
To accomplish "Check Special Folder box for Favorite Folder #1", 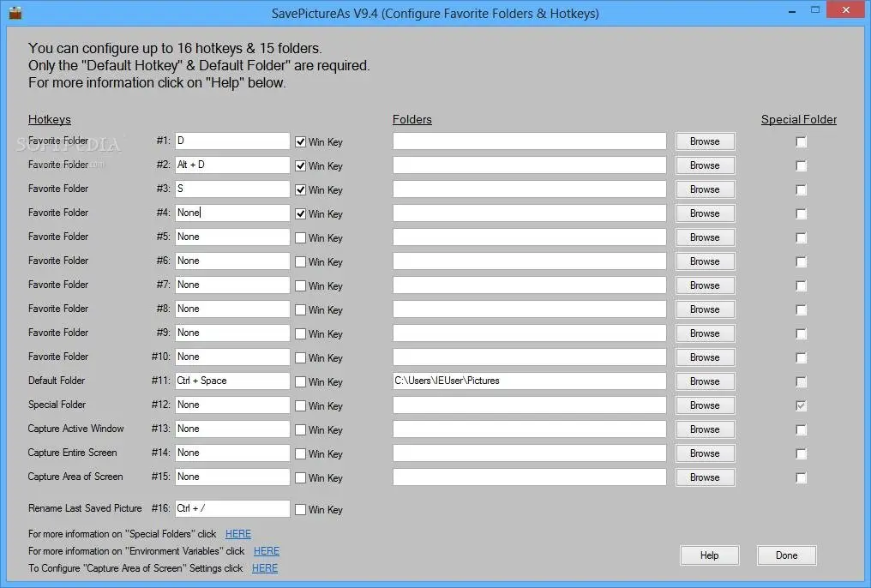I will coord(801,142).
